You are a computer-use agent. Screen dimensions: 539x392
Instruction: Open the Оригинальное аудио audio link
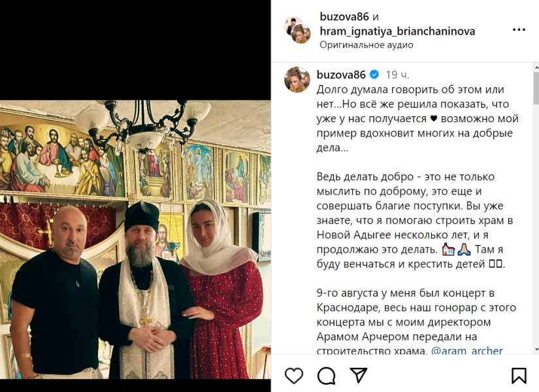pyautogui.click(x=367, y=44)
